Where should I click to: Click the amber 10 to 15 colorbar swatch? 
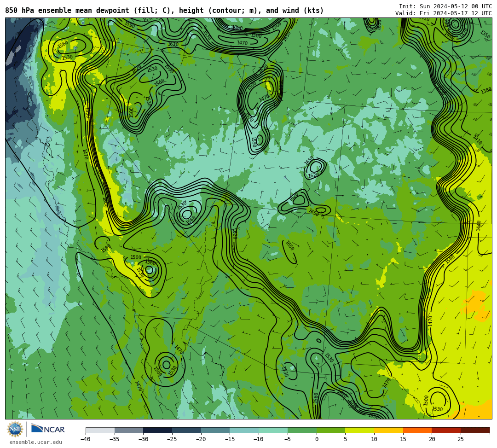(388, 430)
